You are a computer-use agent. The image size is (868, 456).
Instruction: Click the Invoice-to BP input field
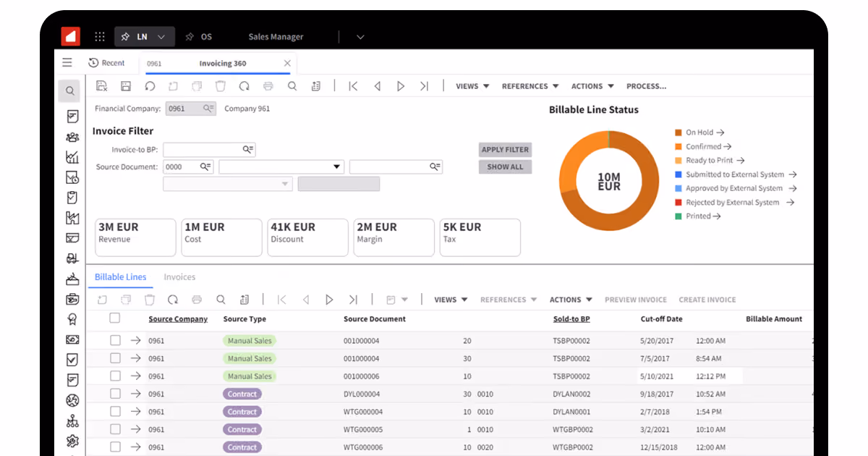click(x=209, y=150)
